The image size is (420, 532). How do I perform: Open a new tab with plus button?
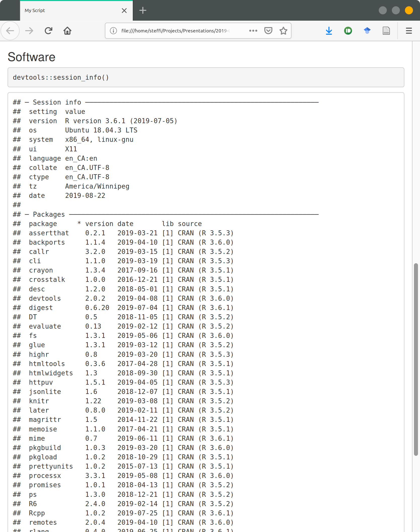click(143, 11)
